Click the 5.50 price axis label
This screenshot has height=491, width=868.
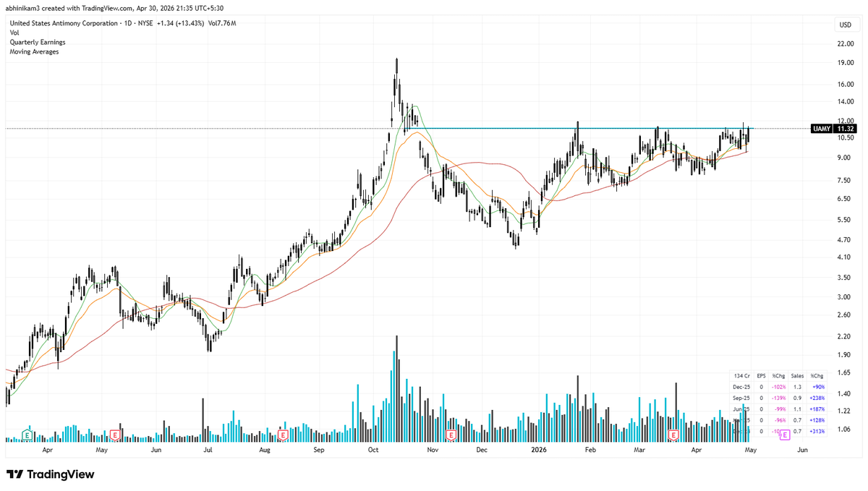point(845,220)
